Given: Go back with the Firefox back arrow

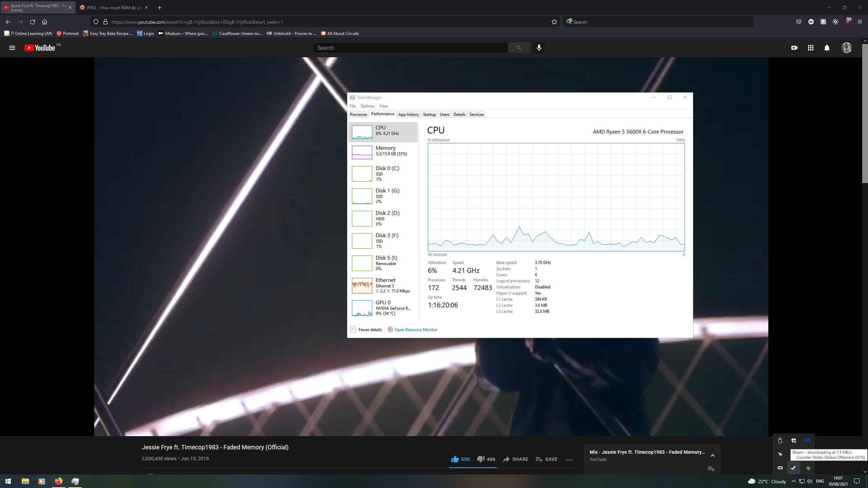Looking at the screenshot, I should (8, 22).
